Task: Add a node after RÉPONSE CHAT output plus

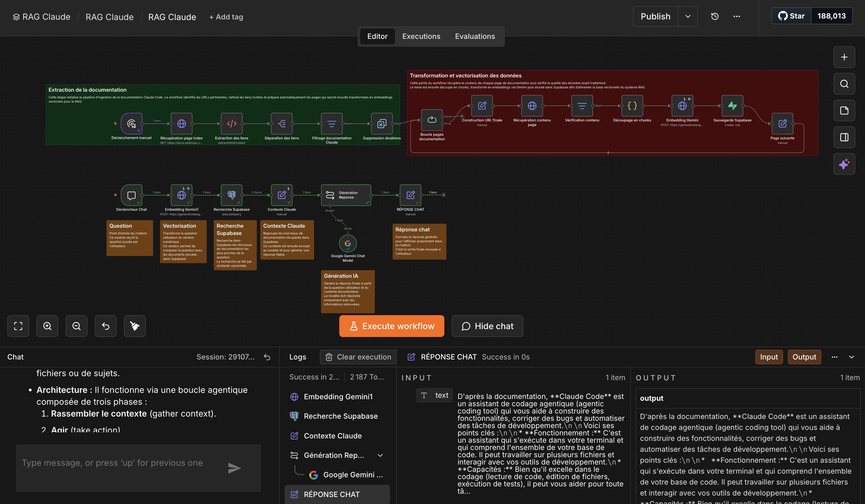Action: coord(443,195)
